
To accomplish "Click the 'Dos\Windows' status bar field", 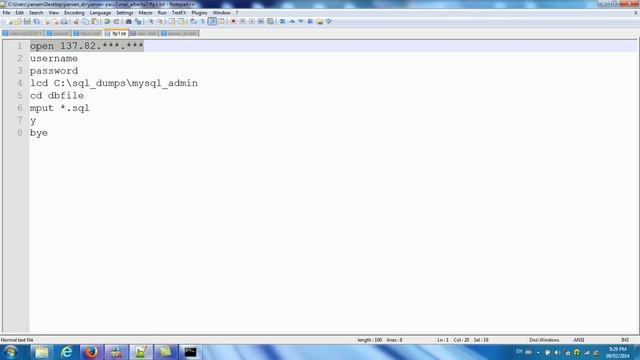I will coord(544,340).
